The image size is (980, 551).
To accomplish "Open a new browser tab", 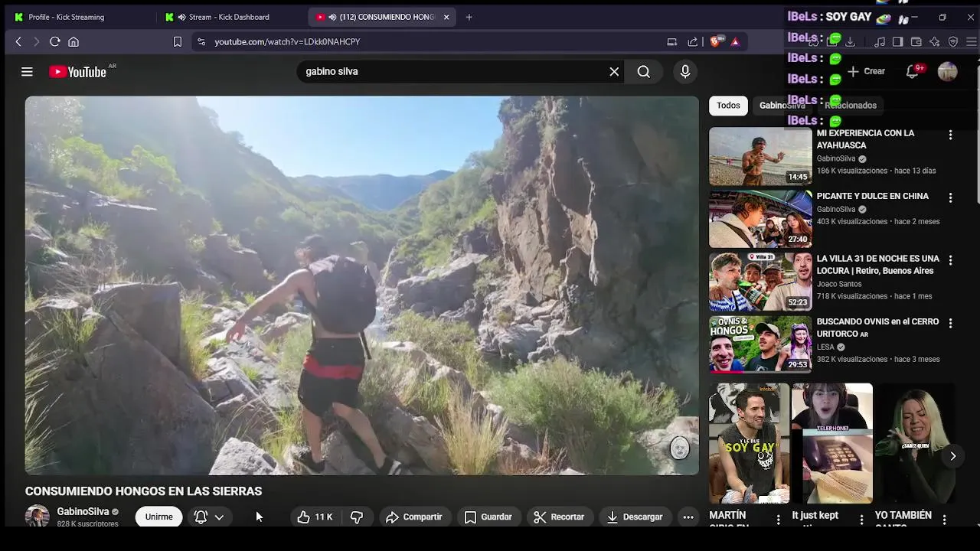I will tap(469, 17).
